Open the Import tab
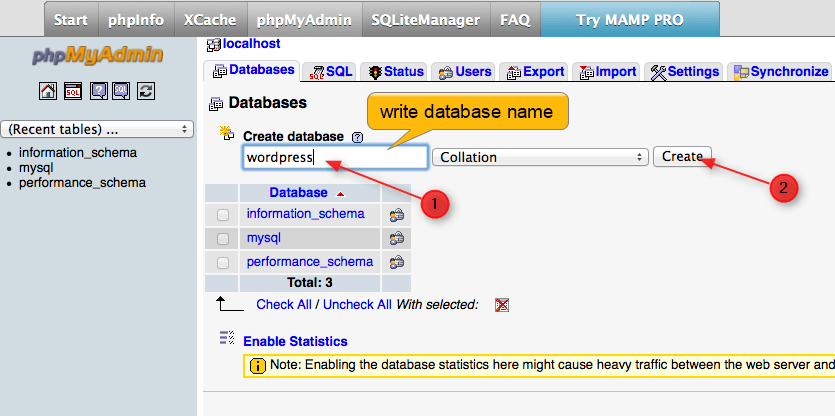The image size is (835, 416). click(608, 72)
